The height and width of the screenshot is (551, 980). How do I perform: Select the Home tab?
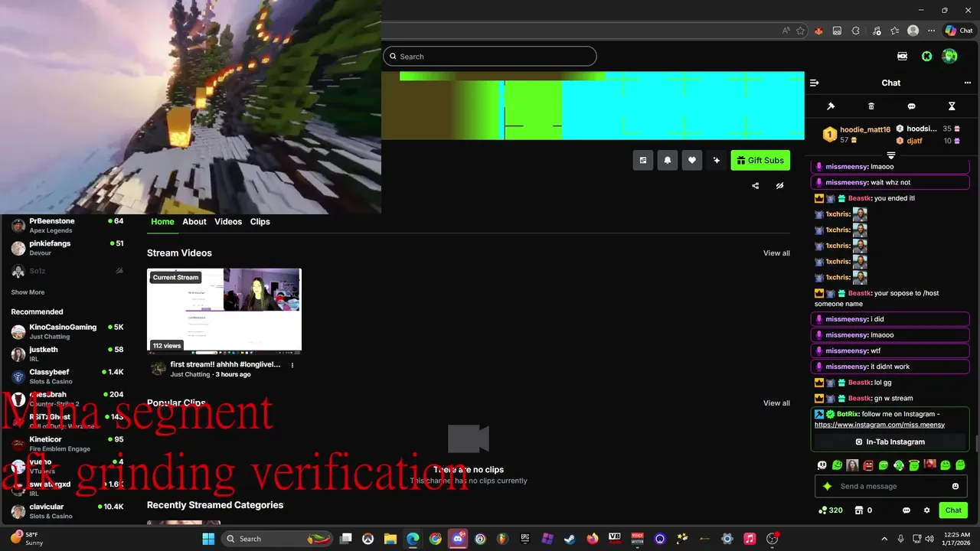pos(162,221)
